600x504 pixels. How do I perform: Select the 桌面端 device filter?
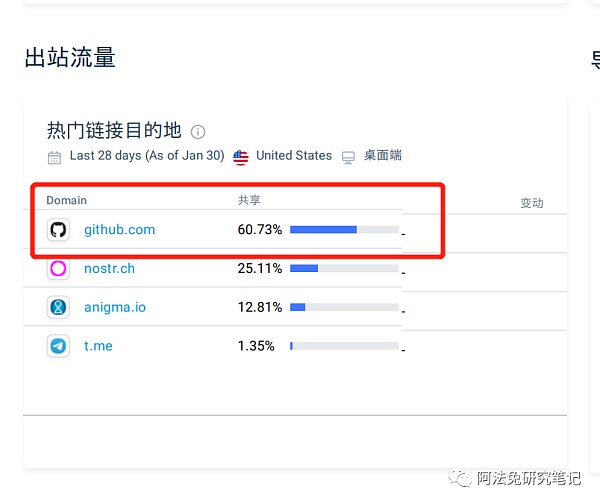click(382, 156)
